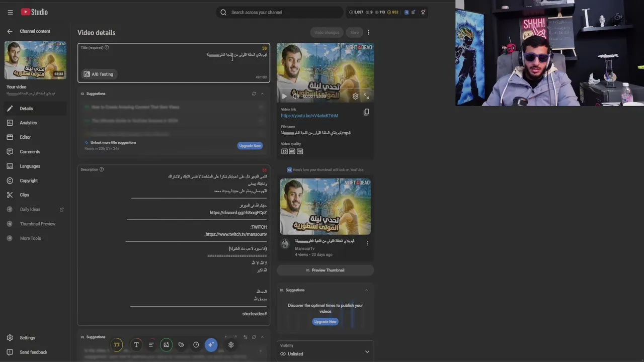Collapse the bottom description Suggestions panel
The width and height of the screenshot is (644, 362).
click(x=262, y=337)
